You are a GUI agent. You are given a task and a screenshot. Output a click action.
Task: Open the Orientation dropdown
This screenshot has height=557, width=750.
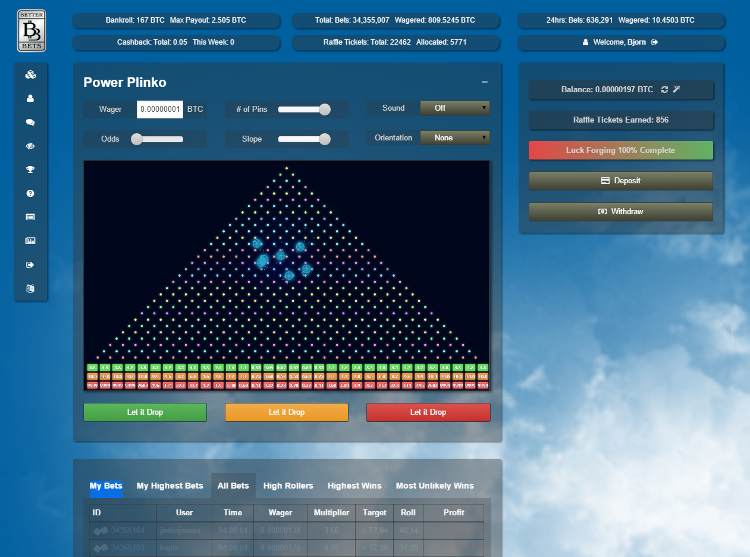tap(455, 138)
